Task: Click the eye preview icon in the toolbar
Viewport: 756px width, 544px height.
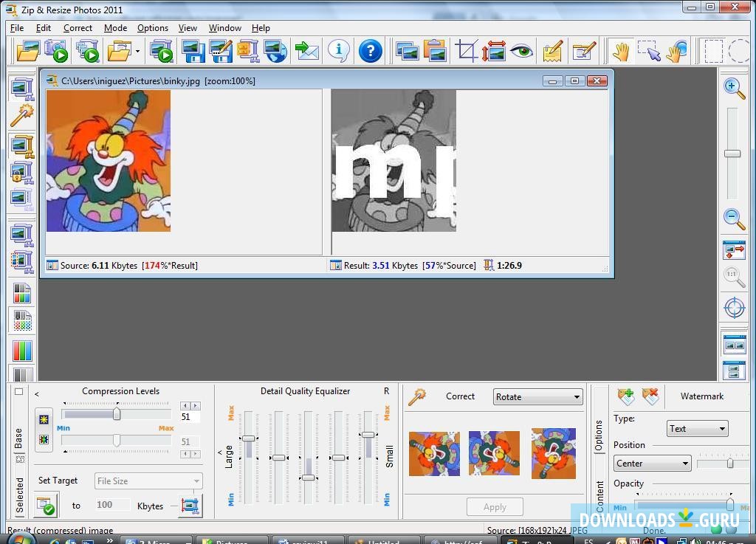Action: pyautogui.click(x=522, y=51)
